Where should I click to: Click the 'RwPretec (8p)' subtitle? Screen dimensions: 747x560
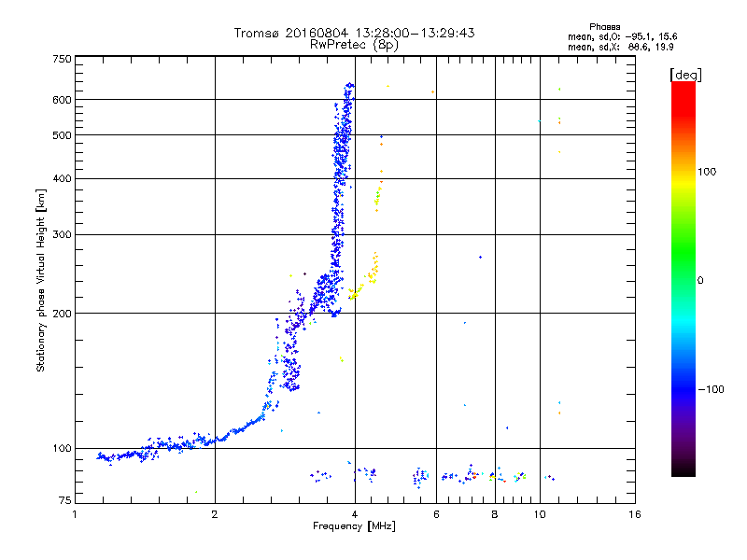pyautogui.click(x=354, y=45)
